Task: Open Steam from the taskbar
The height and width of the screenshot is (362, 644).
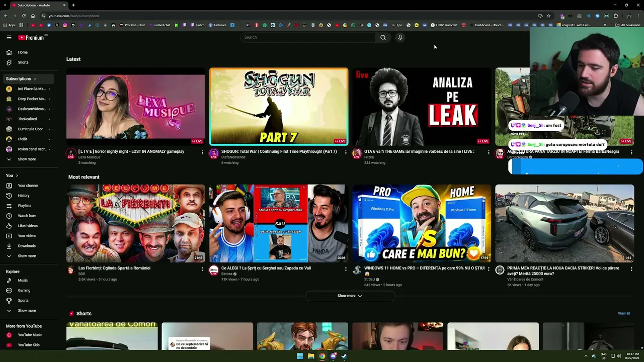Action: tap(344, 356)
